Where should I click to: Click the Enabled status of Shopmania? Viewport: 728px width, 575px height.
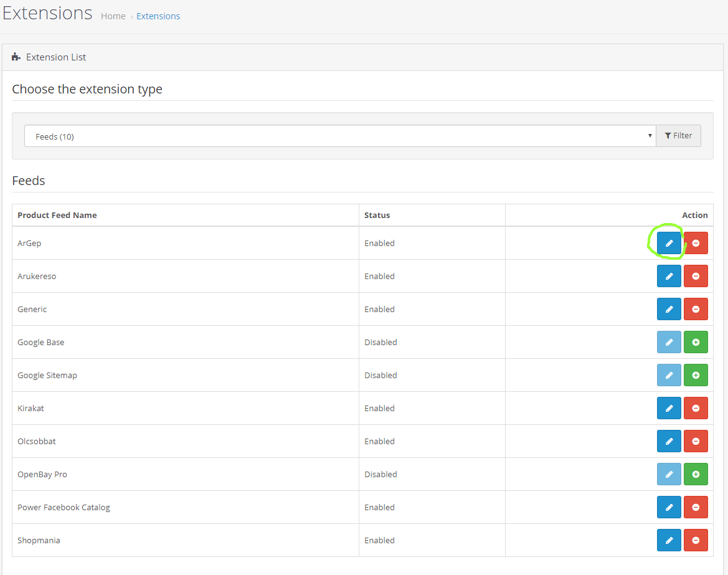tap(379, 539)
